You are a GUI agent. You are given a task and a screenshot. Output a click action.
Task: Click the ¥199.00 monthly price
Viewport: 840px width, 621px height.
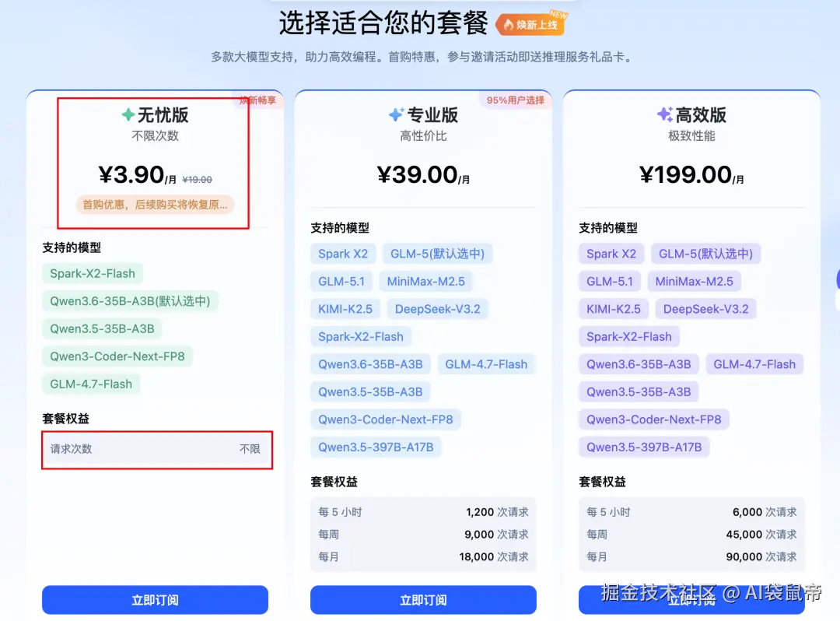click(x=691, y=174)
